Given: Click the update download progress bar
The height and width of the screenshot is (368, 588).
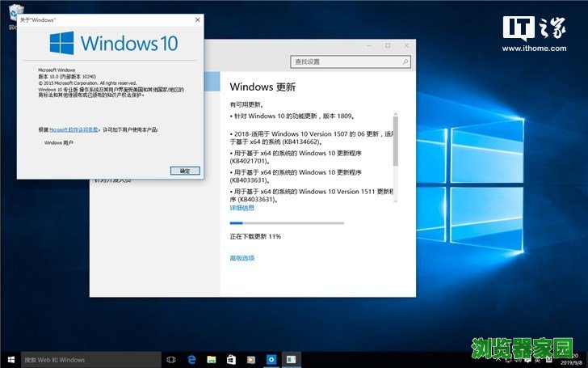Looking at the screenshot, I should [x=287, y=222].
